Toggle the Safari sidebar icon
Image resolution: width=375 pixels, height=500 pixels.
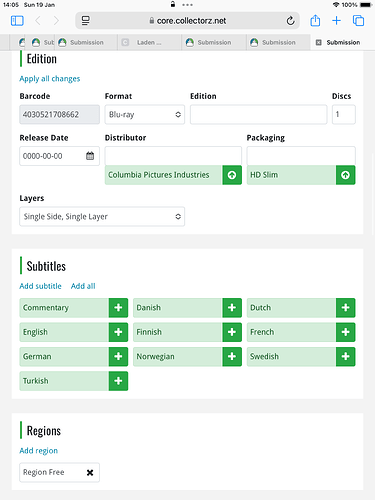pos(17,21)
